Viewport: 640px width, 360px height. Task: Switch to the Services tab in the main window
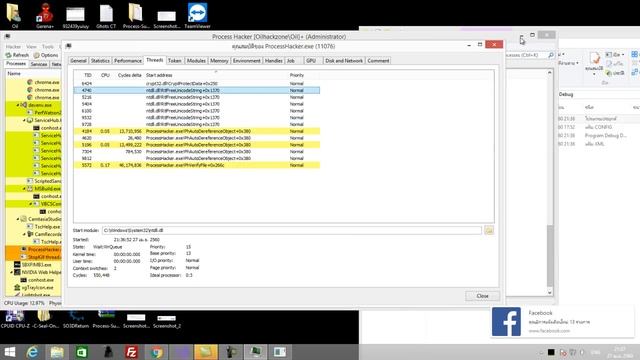[39, 64]
